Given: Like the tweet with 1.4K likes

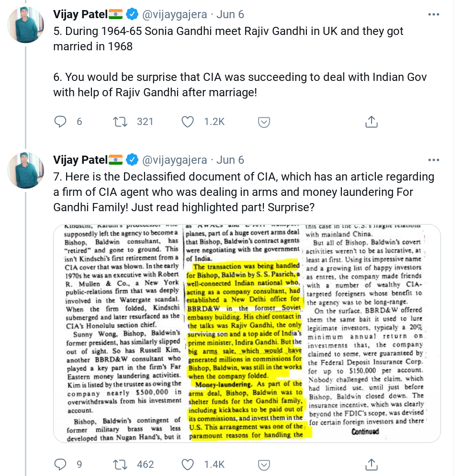Looking at the screenshot, I should (x=188, y=465).
